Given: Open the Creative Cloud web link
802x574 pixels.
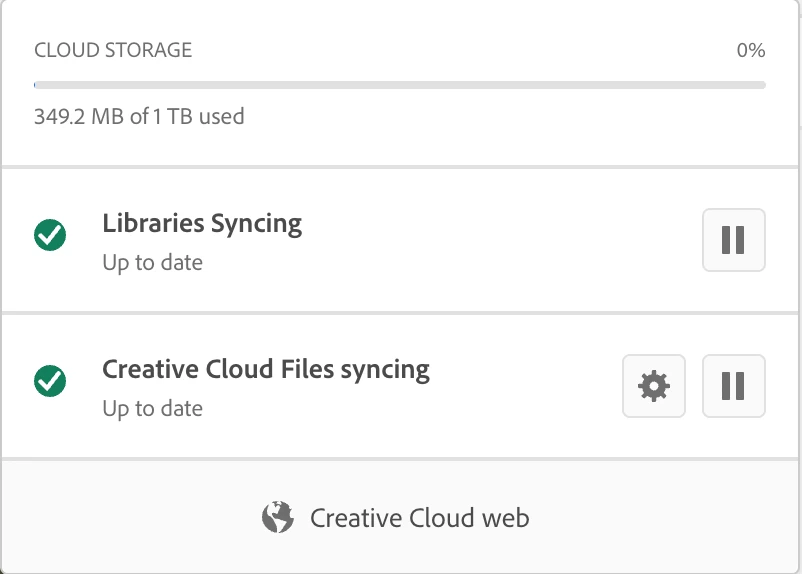Looking at the screenshot, I should pyautogui.click(x=419, y=518).
